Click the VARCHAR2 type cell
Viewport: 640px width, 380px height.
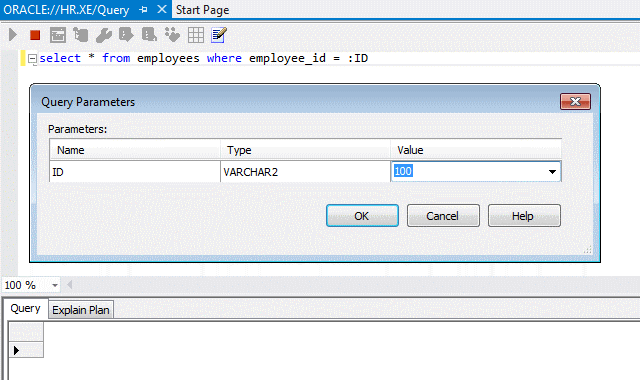point(305,172)
